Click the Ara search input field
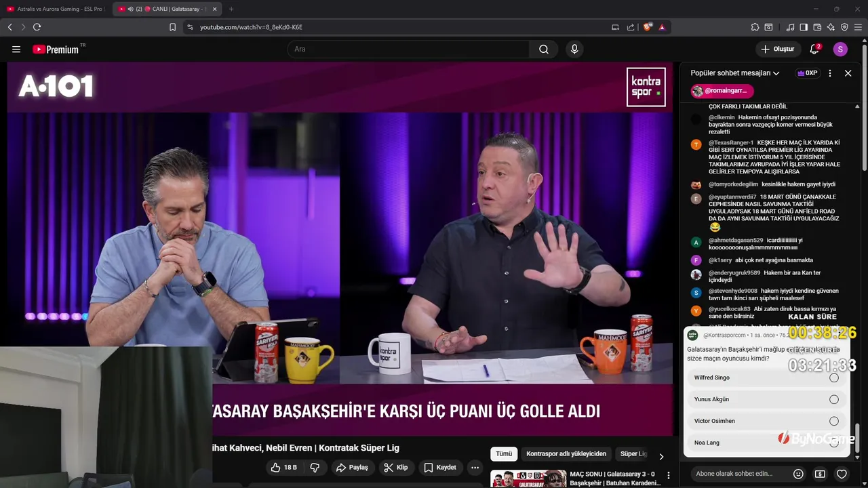This screenshot has height=488, width=868. [408, 49]
